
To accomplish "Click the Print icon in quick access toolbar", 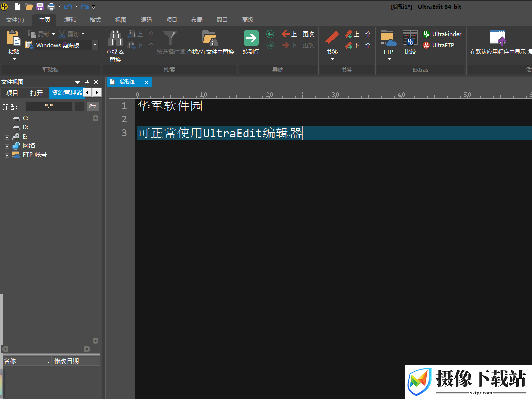I will [x=51, y=6].
